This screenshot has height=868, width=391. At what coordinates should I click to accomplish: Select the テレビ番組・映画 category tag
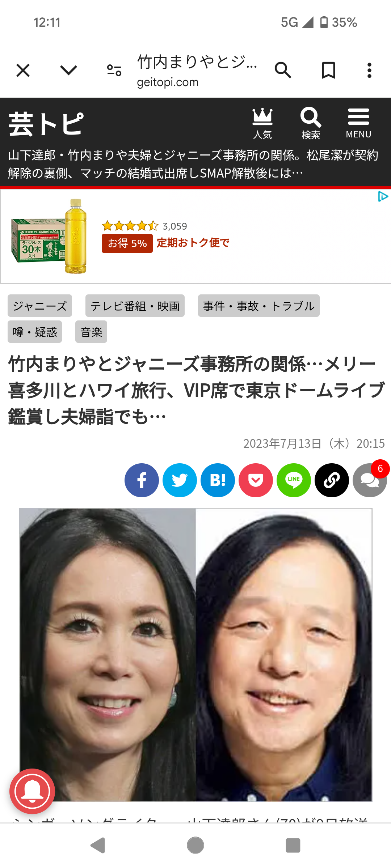click(x=135, y=306)
